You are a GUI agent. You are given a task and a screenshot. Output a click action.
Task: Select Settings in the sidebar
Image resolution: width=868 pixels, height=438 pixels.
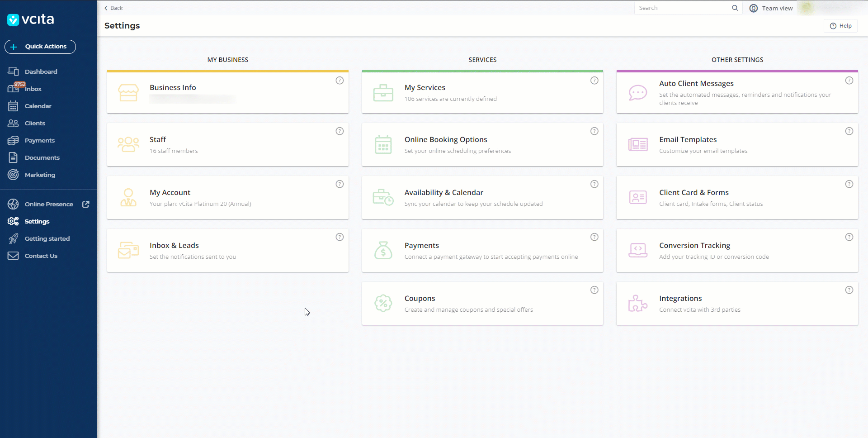(37, 221)
